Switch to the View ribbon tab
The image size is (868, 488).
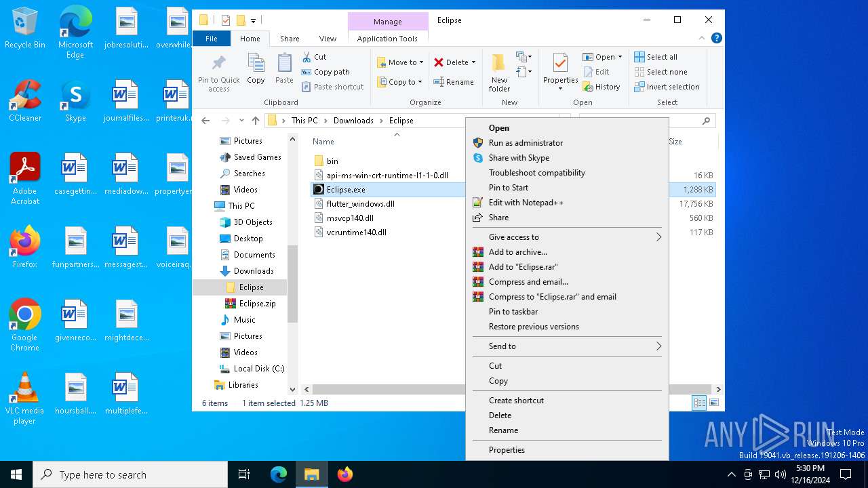click(328, 39)
